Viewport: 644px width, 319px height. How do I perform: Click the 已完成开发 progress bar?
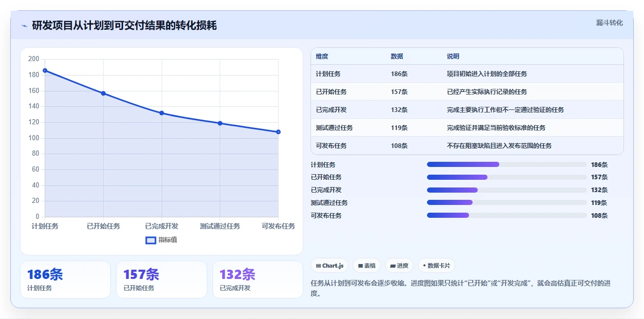coord(507,190)
